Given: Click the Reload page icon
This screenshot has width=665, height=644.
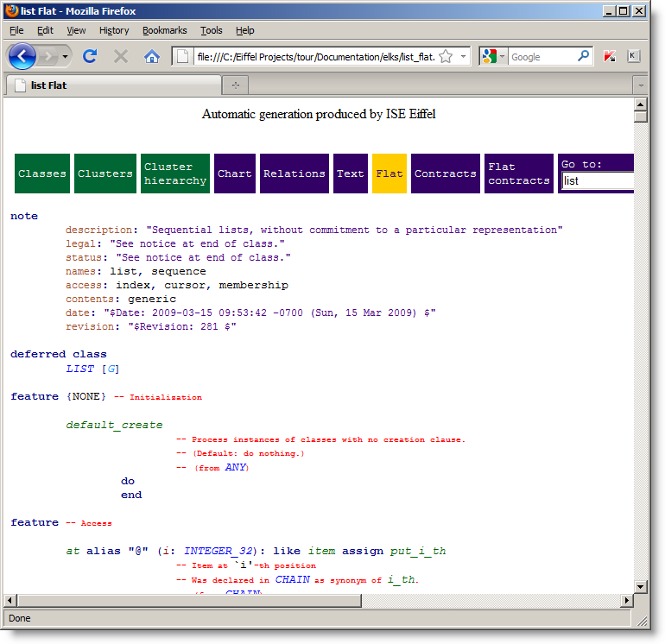Looking at the screenshot, I should 89,57.
